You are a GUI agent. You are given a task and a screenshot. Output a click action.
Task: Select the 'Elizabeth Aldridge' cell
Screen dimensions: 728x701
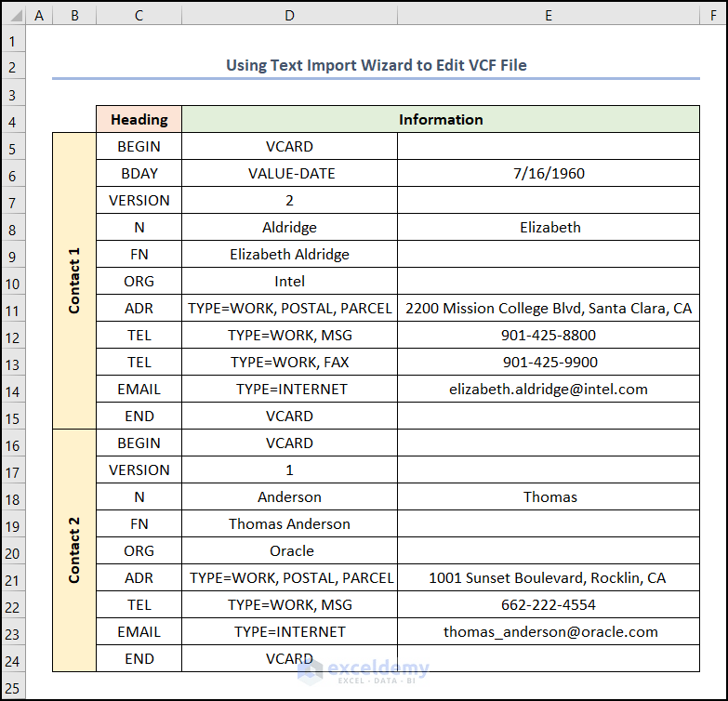290,255
